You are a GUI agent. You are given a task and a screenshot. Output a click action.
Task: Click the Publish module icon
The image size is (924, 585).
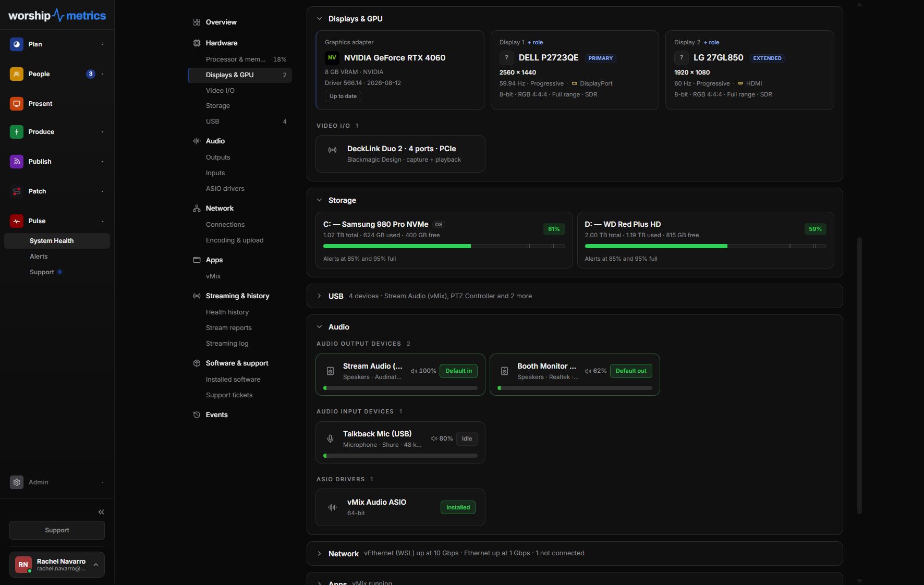pyautogui.click(x=17, y=162)
